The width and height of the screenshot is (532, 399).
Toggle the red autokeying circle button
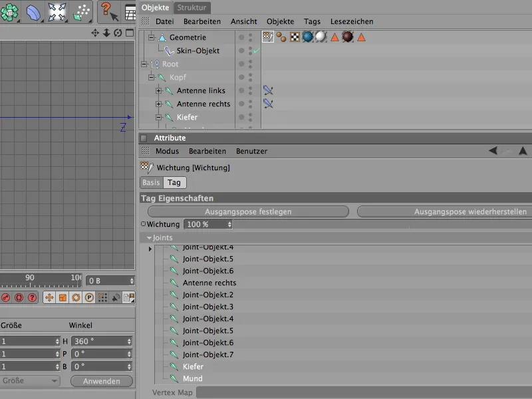tap(19, 297)
